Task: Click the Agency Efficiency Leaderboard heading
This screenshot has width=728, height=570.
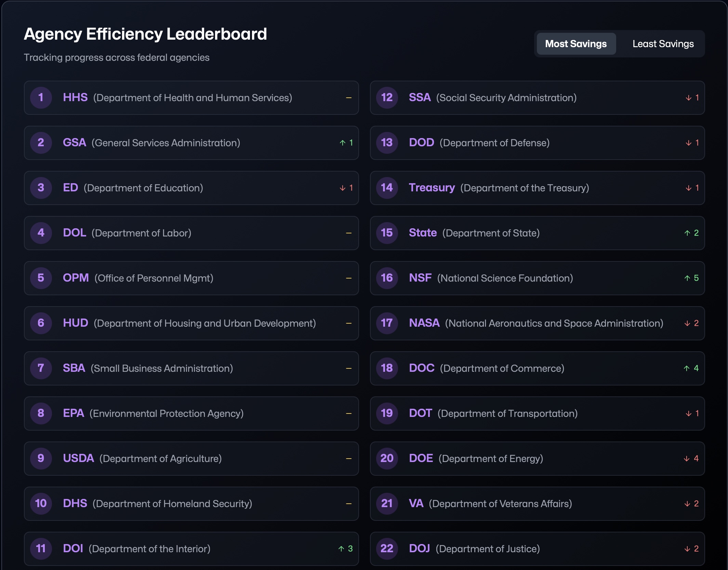Action: pyautogui.click(x=145, y=34)
